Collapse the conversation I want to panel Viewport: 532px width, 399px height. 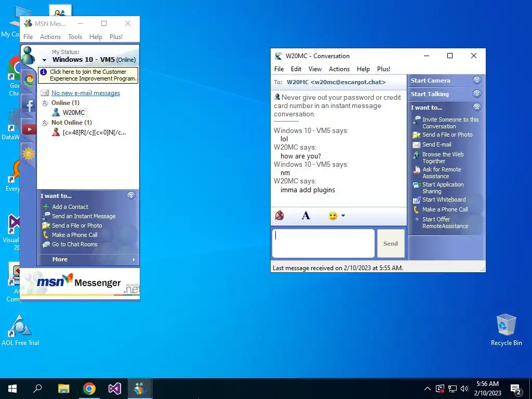click(477, 107)
